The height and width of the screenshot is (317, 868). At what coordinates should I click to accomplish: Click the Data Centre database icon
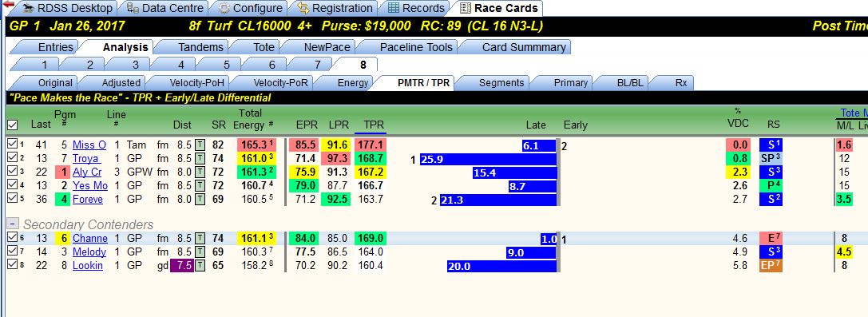[133, 8]
